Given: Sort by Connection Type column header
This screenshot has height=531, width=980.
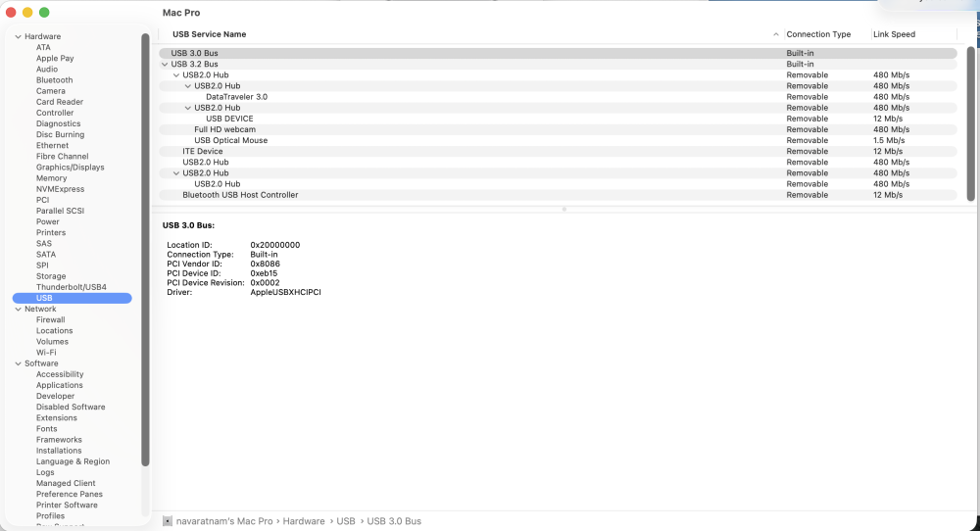Looking at the screenshot, I should click(818, 34).
